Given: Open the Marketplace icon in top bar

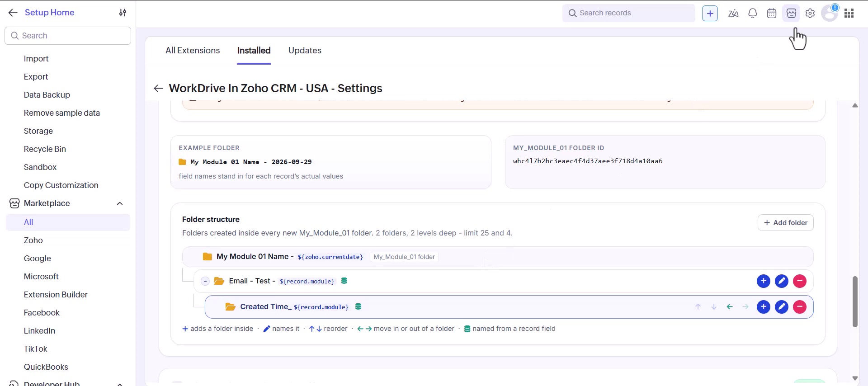Looking at the screenshot, I should [791, 14].
